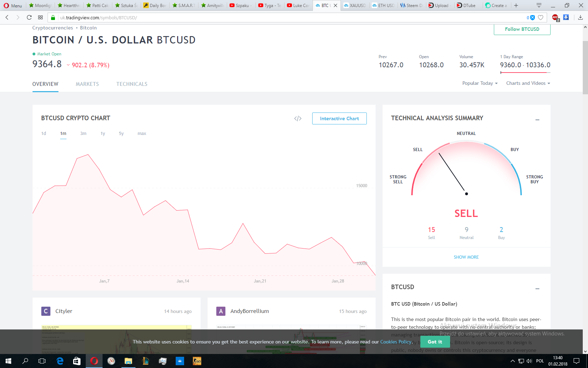
Task: Open the Interactive Chart button
Action: [339, 118]
